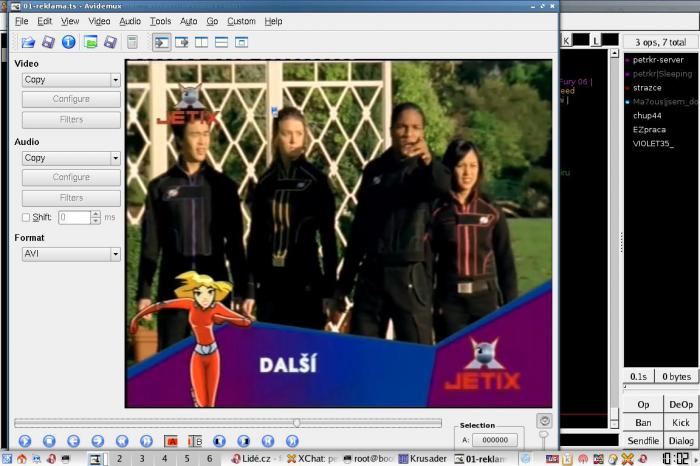Select the input preview mode icon
Image resolution: width=700 pixels, height=466 pixels.
click(162, 42)
